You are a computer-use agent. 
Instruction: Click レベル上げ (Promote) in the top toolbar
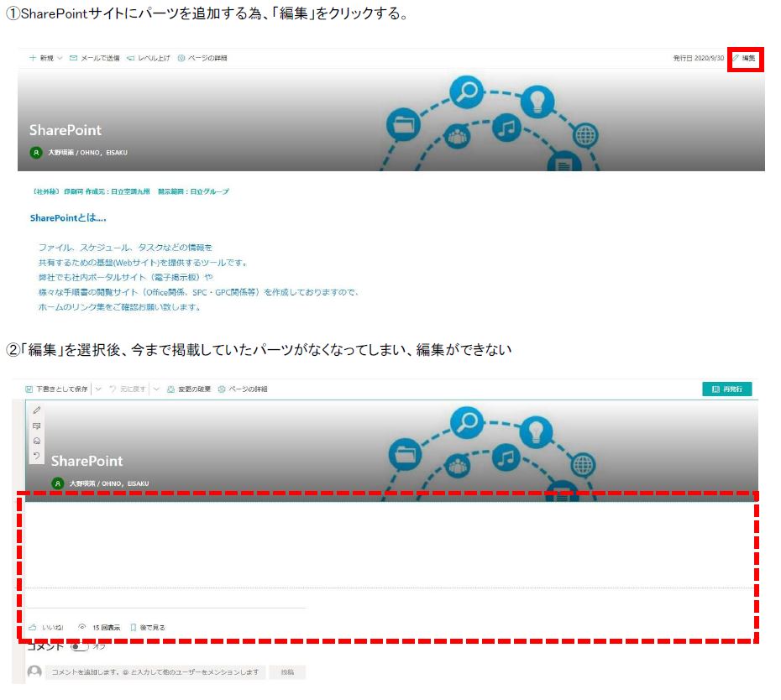point(149,58)
